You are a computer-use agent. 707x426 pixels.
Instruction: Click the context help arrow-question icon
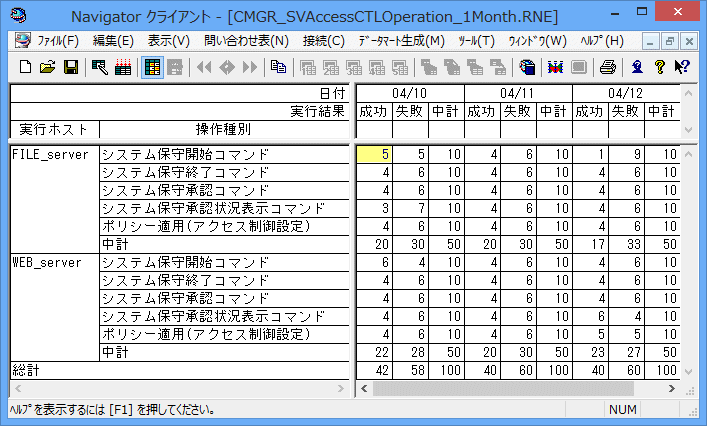coord(682,68)
